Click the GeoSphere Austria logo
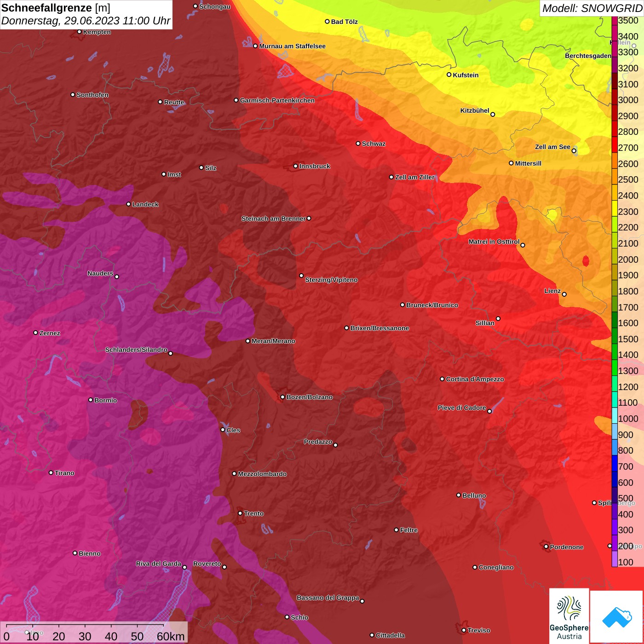The height and width of the screenshot is (644, 644). 569,615
